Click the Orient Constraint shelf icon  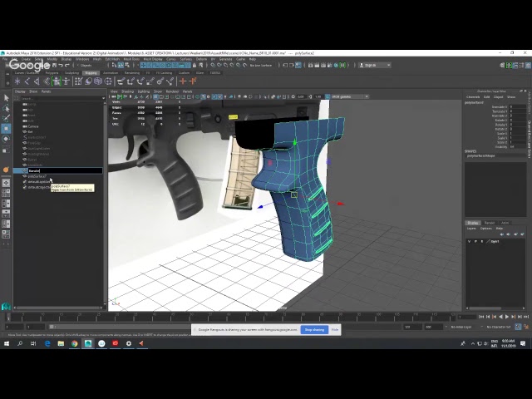click(140, 81)
